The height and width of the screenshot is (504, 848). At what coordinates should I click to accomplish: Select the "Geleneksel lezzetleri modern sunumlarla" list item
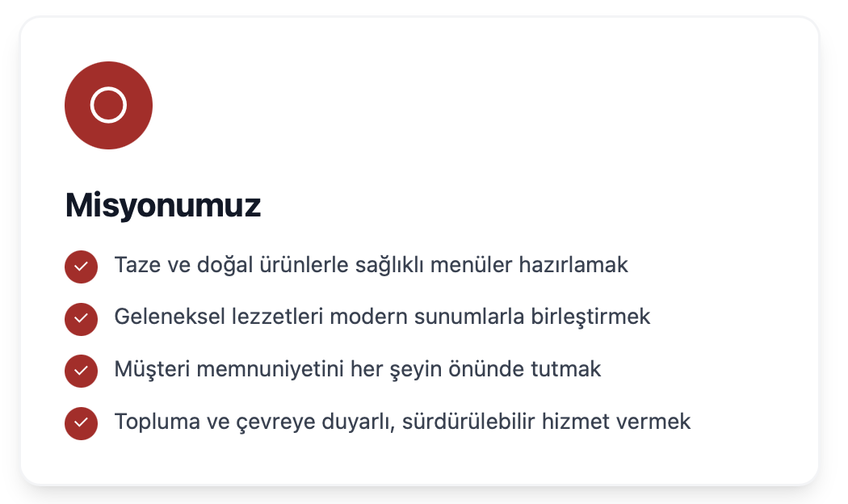(x=382, y=317)
